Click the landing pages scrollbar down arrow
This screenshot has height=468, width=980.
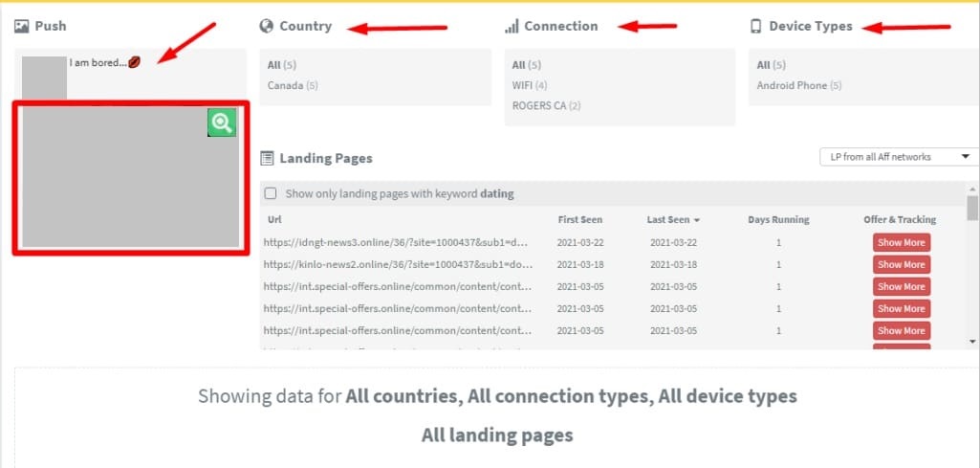click(x=972, y=341)
